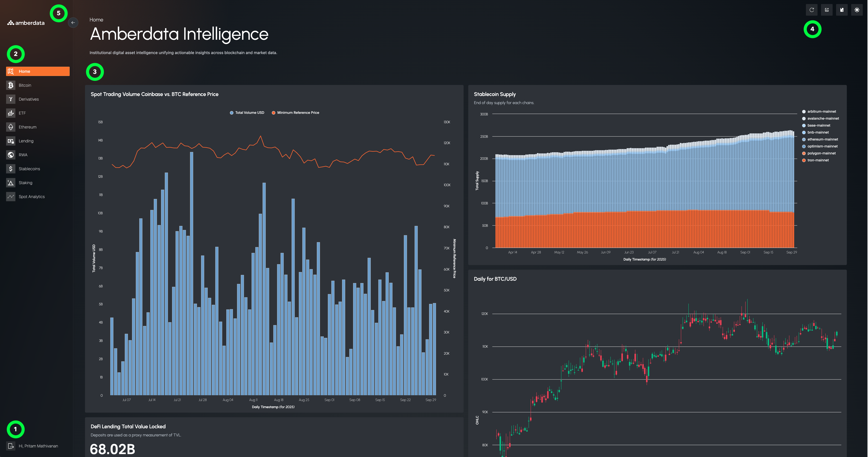
Task: Click the amberdata logo
Action: pyautogui.click(x=26, y=23)
